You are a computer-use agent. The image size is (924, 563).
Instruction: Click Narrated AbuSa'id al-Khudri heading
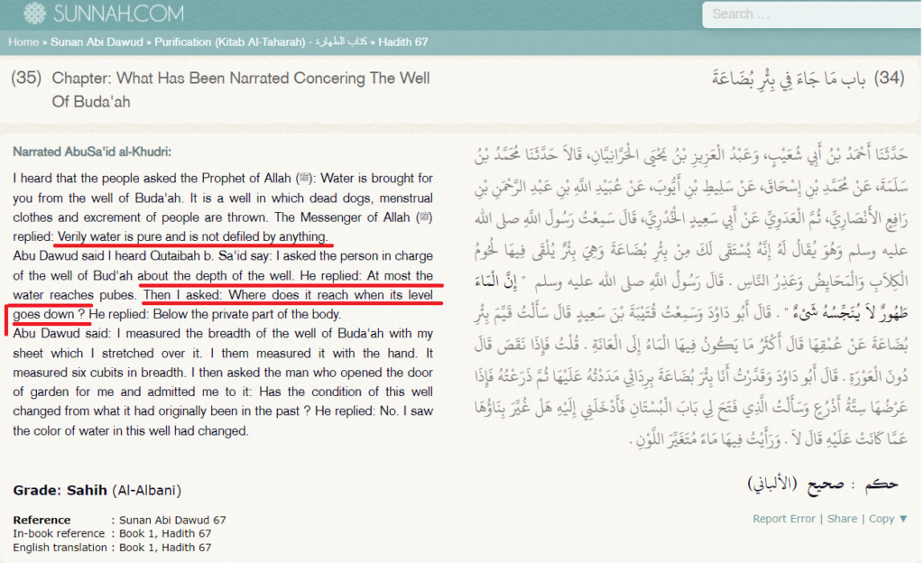tap(92, 152)
